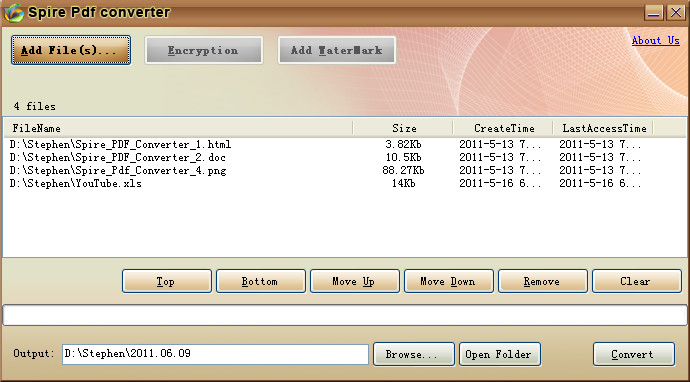Screen dimensions: 690x382
Task: Remove the selected file
Action: pyautogui.click(x=543, y=281)
